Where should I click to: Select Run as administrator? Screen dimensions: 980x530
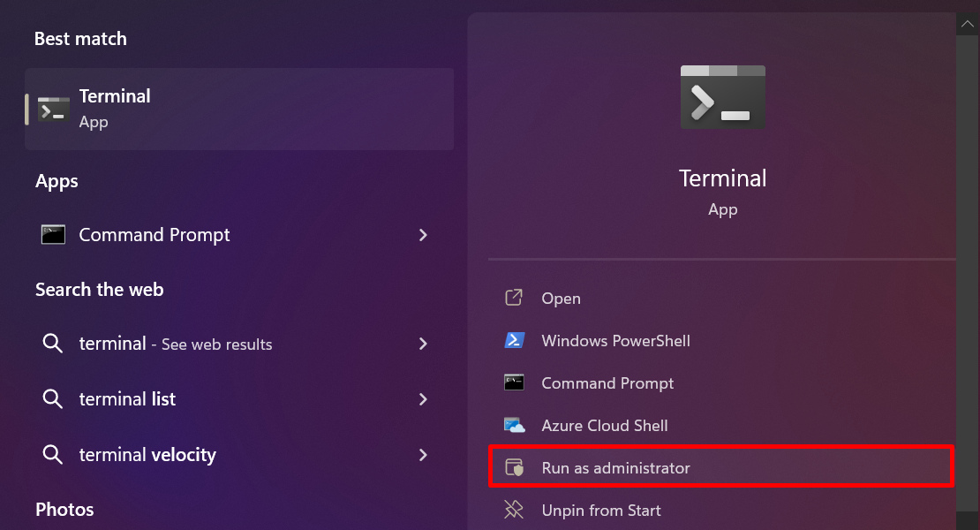615,468
